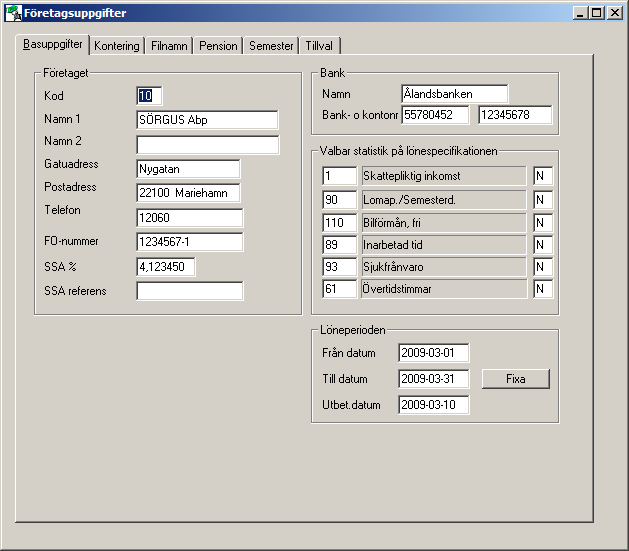Click bank Namn field Ålandsbanken
Screen dimensions: 629x551
[455, 94]
